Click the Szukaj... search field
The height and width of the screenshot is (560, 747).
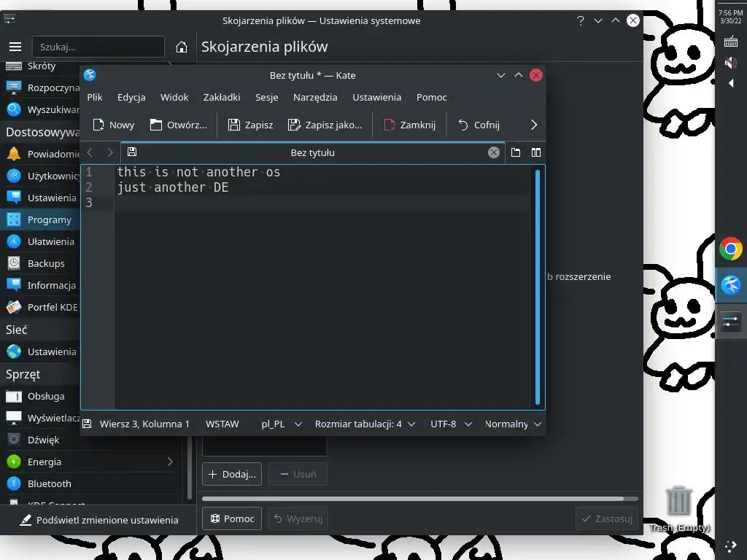98,47
